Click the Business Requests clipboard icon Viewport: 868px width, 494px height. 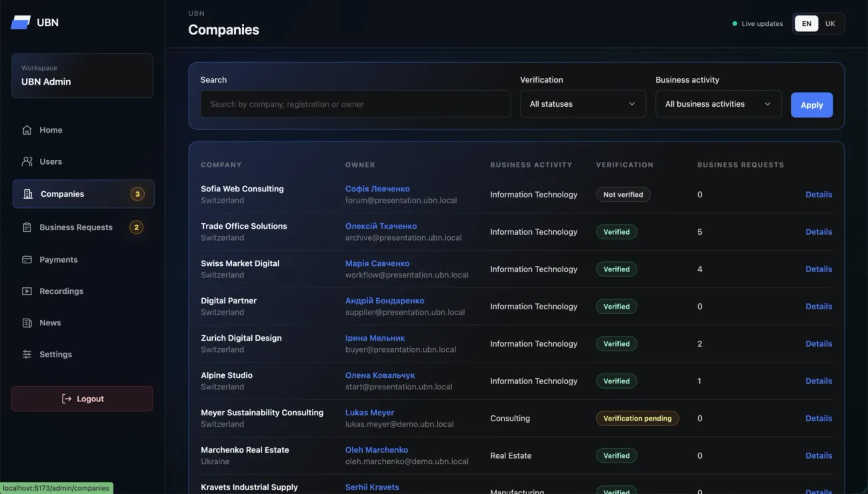tap(27, 227)
